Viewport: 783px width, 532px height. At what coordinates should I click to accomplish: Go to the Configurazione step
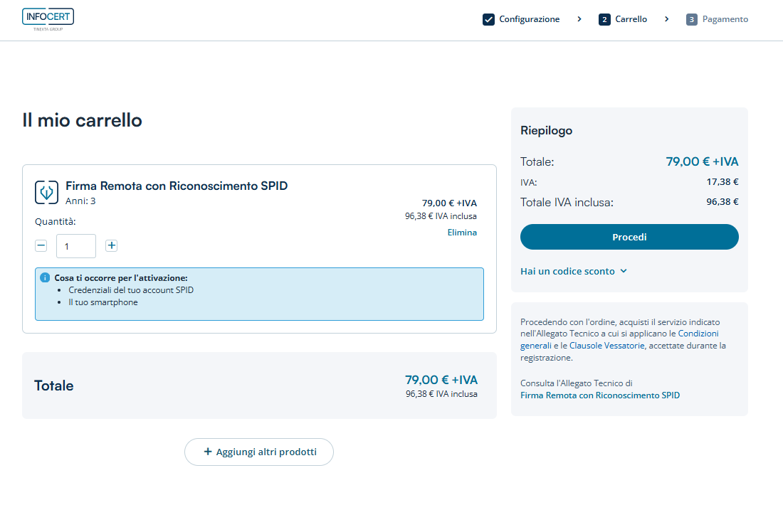529,19
